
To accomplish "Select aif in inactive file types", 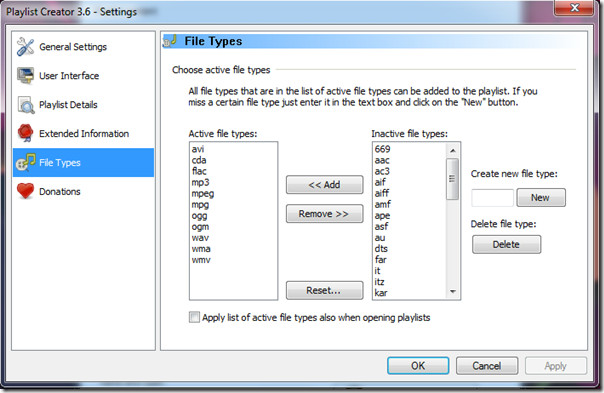I will click(410, 182).
